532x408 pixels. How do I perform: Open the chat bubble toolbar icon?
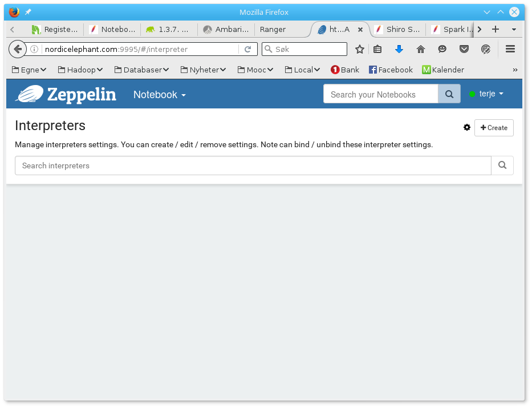442,49
